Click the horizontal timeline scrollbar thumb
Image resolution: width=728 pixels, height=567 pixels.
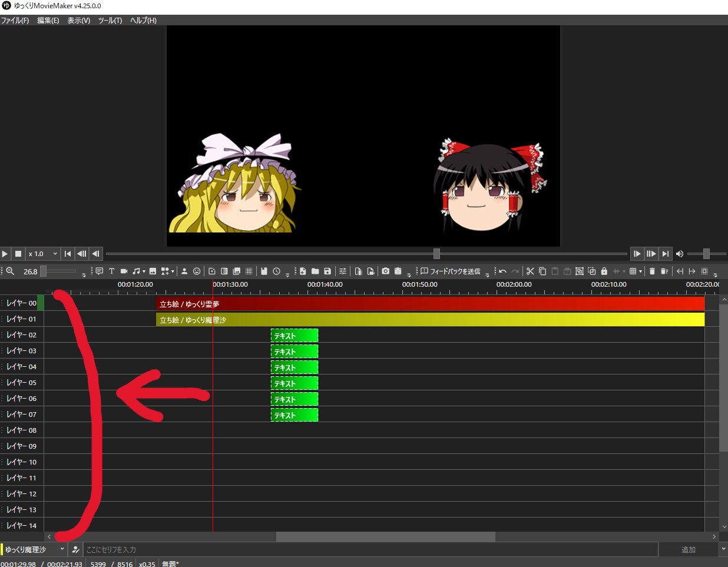click(386, 536)
